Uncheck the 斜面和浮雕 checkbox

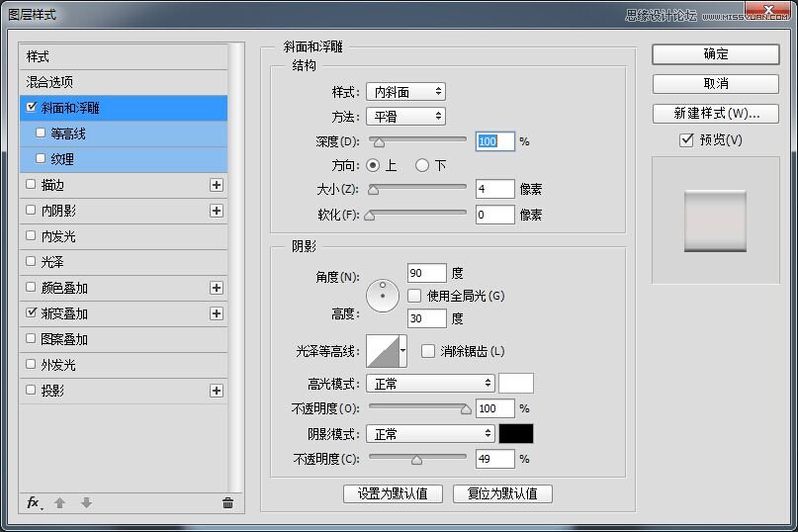[x=32, y=107]
